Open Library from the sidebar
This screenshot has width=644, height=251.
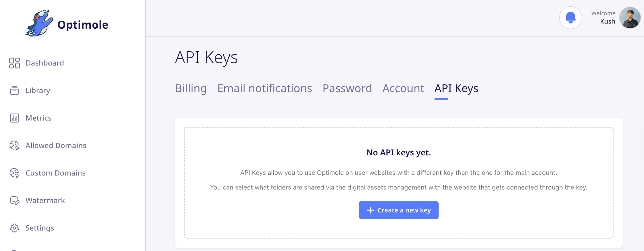(38, 90)
